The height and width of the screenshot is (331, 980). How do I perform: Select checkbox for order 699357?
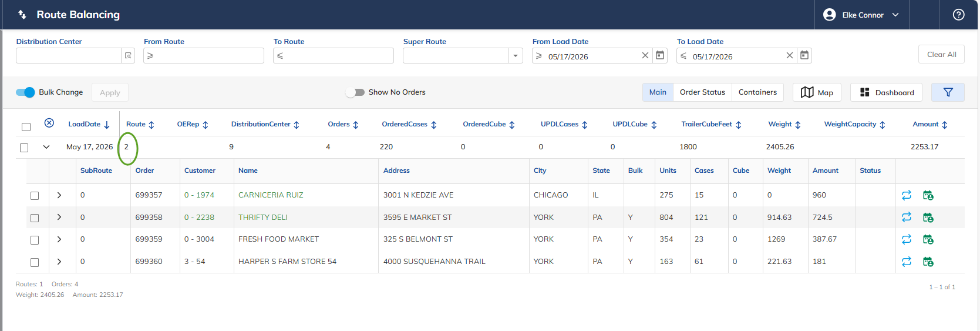click(x=35, y=196)
